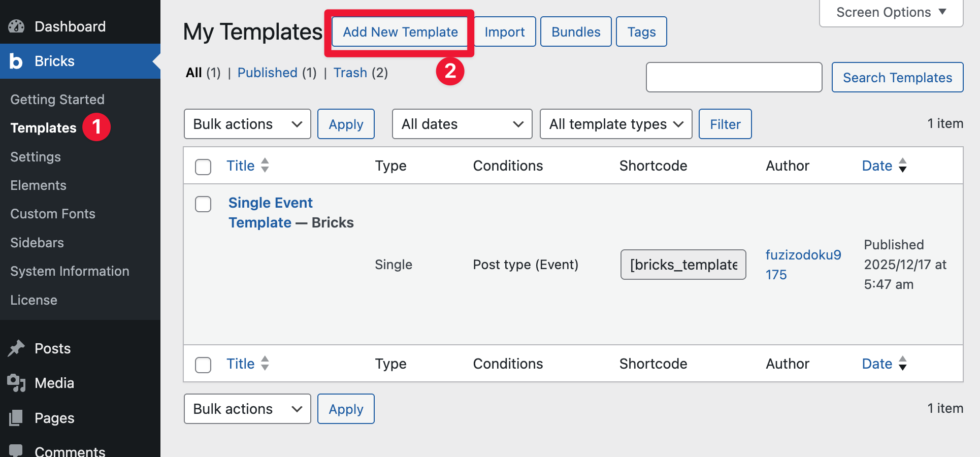Open Settings in the Bricks submenu
The width and height of the screenshot is (980, 457).
[36, 157]
